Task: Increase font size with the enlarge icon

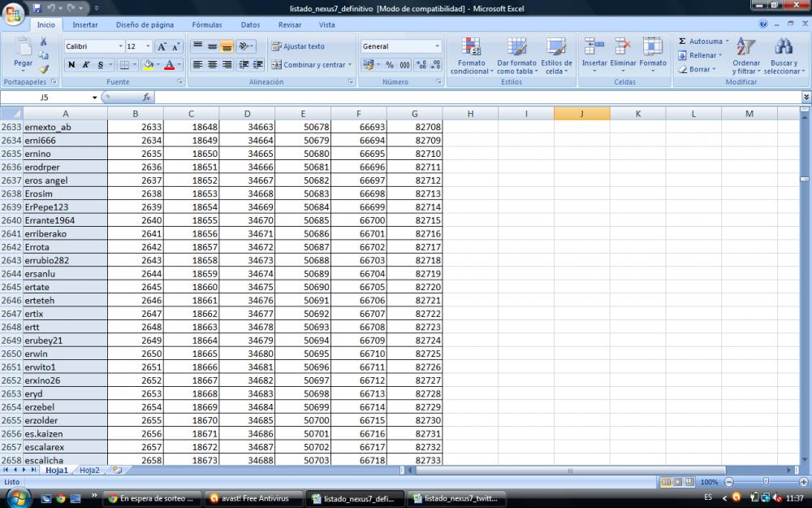Action: [162, 47]
